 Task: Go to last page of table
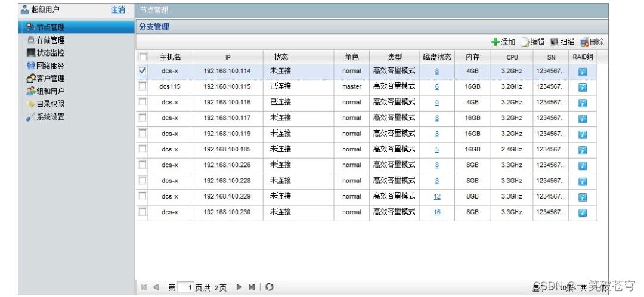coord(252,287)
